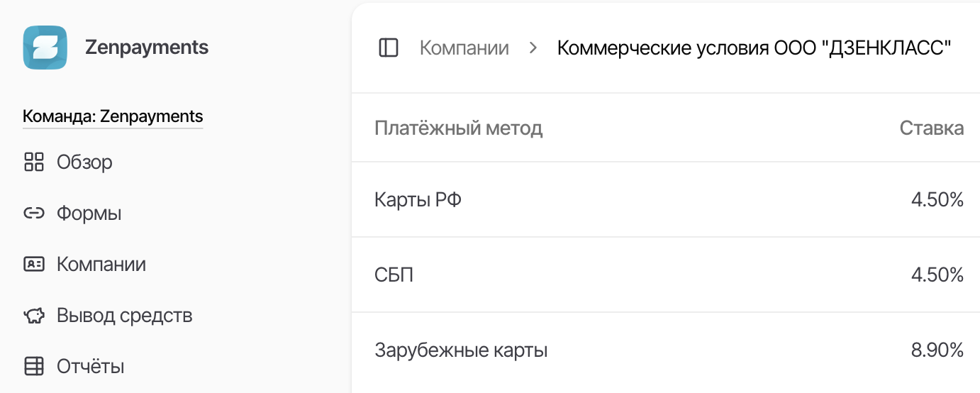Select the Вывод средств menu label
The image size is (980, 393).
(124, 315)
